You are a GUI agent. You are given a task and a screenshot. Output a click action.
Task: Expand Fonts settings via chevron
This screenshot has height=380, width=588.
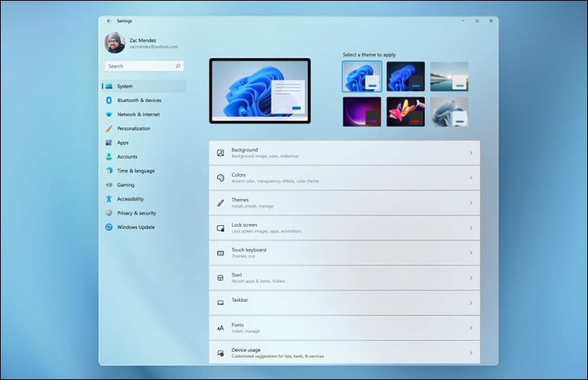[471, 328]
